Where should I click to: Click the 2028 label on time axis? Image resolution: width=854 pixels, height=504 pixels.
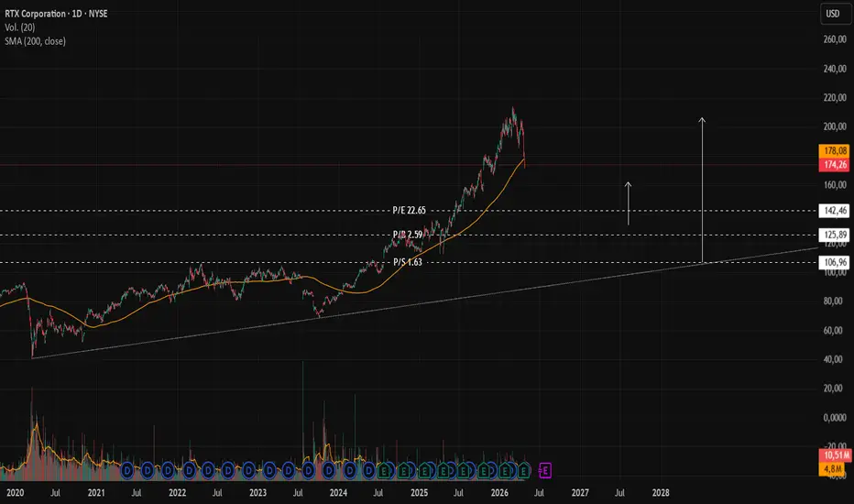click(x=661, y=493)
